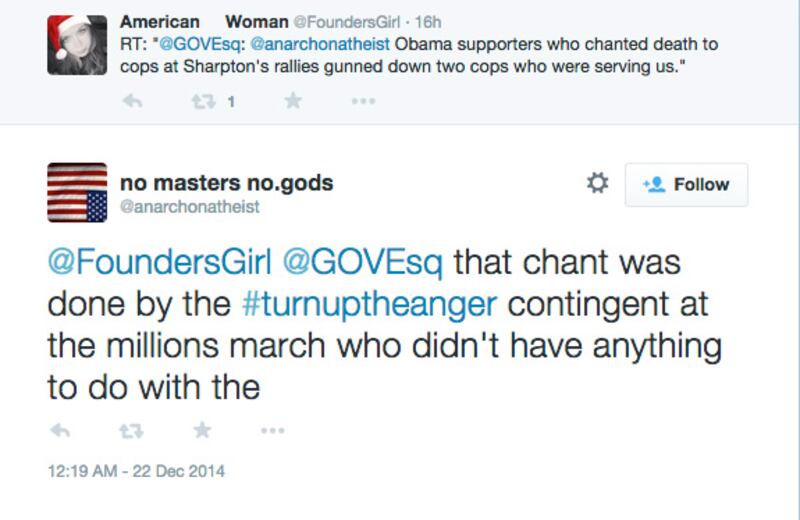Reply to the anarchonatheist tweet
This screenshot has width=800, height=520.
59,430
